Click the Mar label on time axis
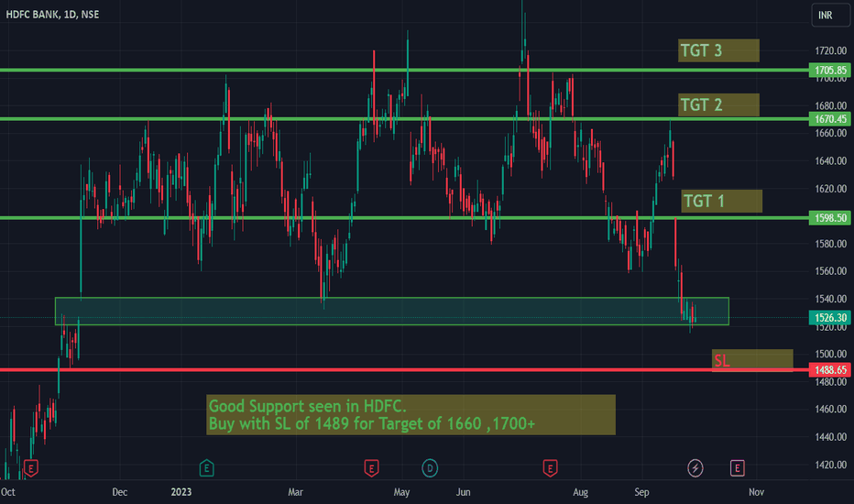 (x=295, y=492)
